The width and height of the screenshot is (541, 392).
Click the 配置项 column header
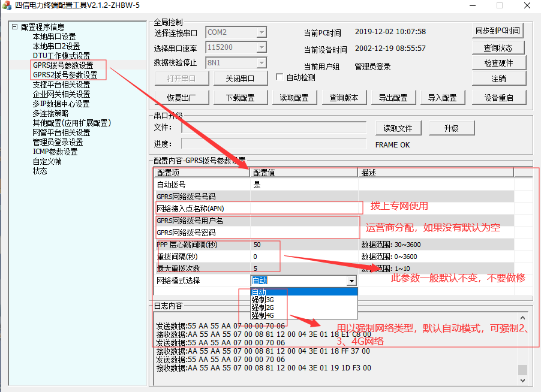point(202,173)
